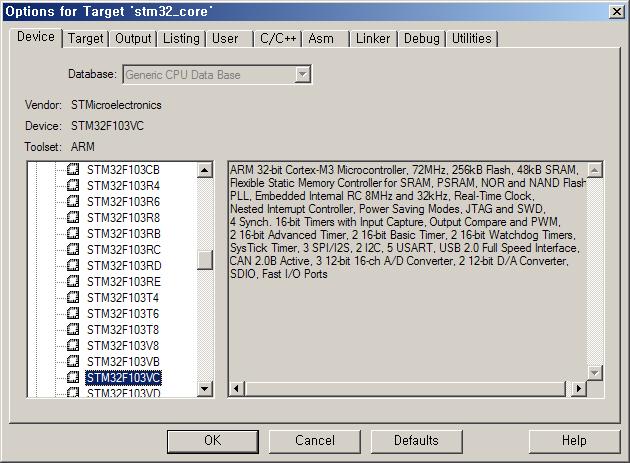Click the chip icon beside STM32F103R4
630x463 pixels.
pyautogui.click(x=73, y=185)
